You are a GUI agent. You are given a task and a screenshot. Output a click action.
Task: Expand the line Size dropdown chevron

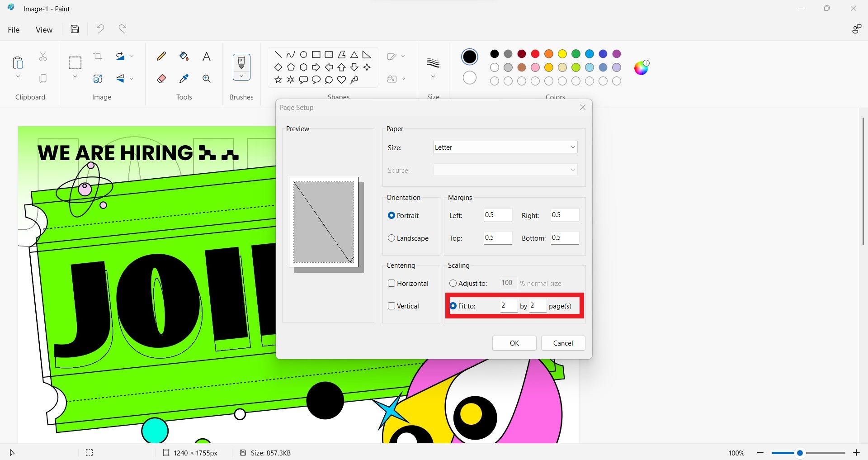click(433, 77)
